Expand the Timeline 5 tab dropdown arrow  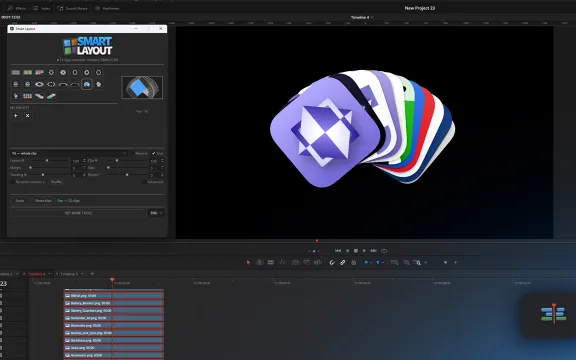coord(82,274)
